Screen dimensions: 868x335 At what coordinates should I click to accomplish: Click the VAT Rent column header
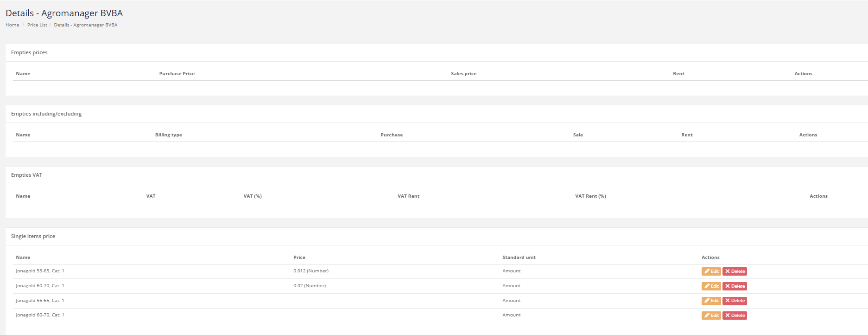[408, 196]
